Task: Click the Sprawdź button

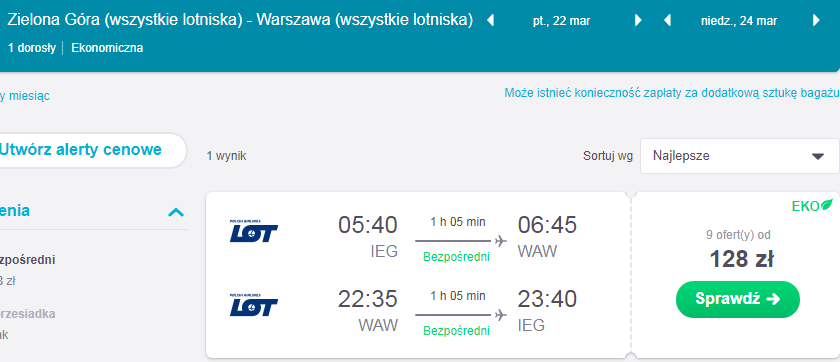Action: tap(738, 299)
